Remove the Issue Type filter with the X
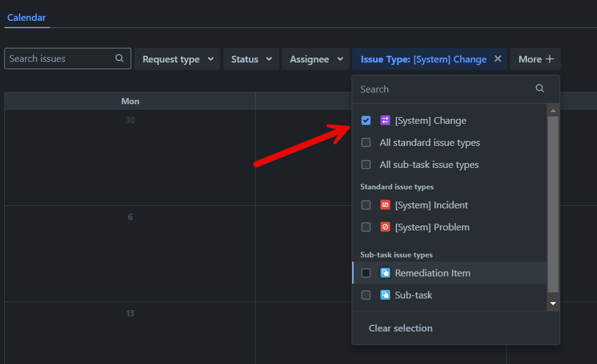 pos(498,58)
